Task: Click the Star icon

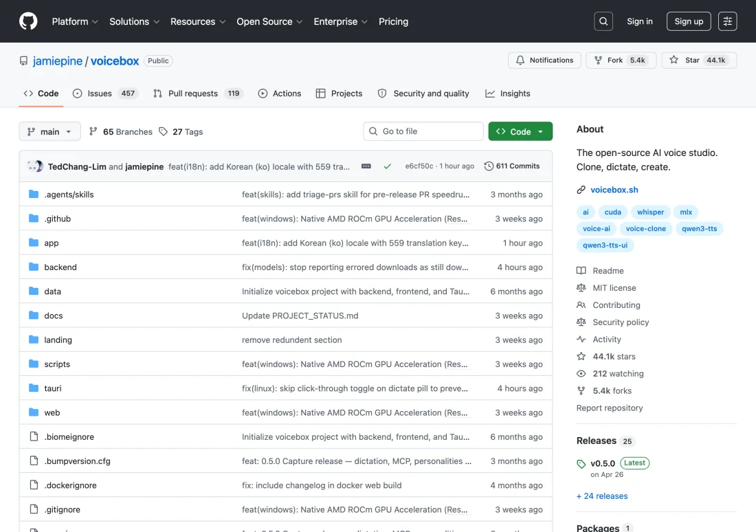Action: 674,60
